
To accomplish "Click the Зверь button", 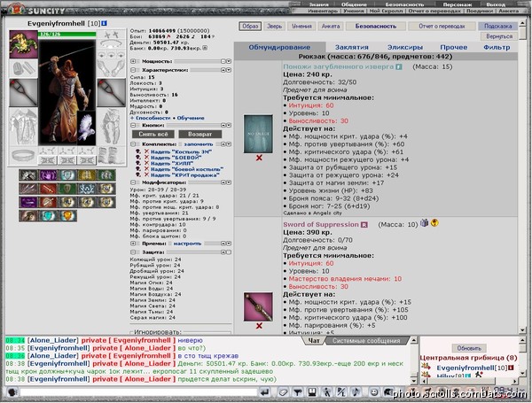I will 274,26.
